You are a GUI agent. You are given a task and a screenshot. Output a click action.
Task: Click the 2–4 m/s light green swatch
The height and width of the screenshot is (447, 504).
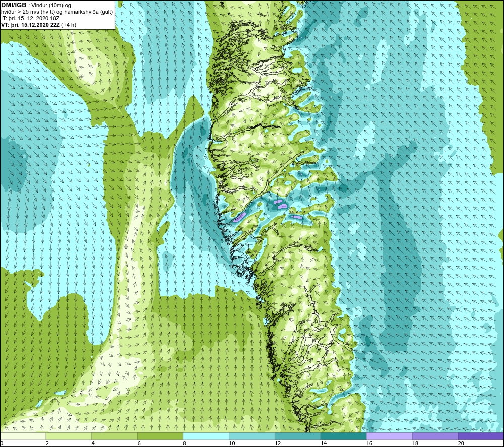69,436
